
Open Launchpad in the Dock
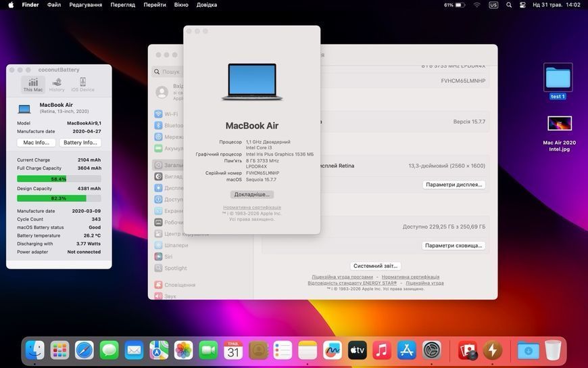pyautogui.click(x=60, y=350)
